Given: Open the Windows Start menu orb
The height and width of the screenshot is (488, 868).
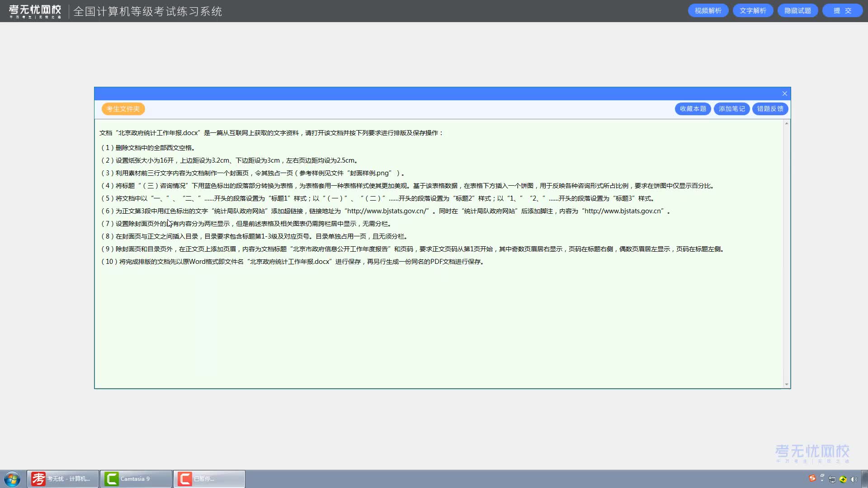Looking at the screenshot, I should 12,479.
